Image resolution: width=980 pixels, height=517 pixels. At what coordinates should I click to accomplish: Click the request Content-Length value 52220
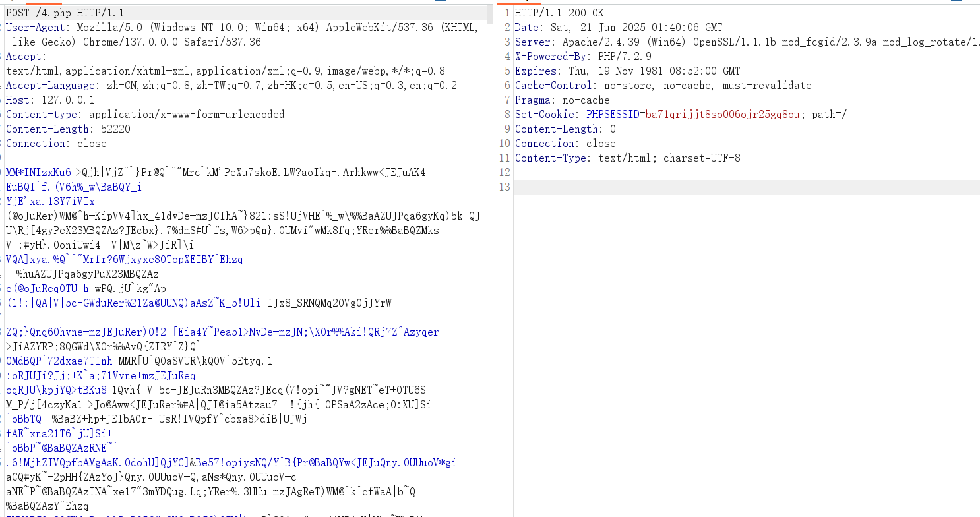pyautogui.click(x=115, y=129)
